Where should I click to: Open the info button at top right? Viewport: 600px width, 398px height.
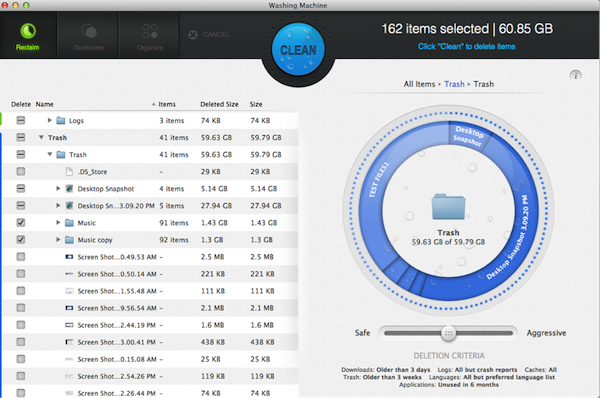pos(576,75)
